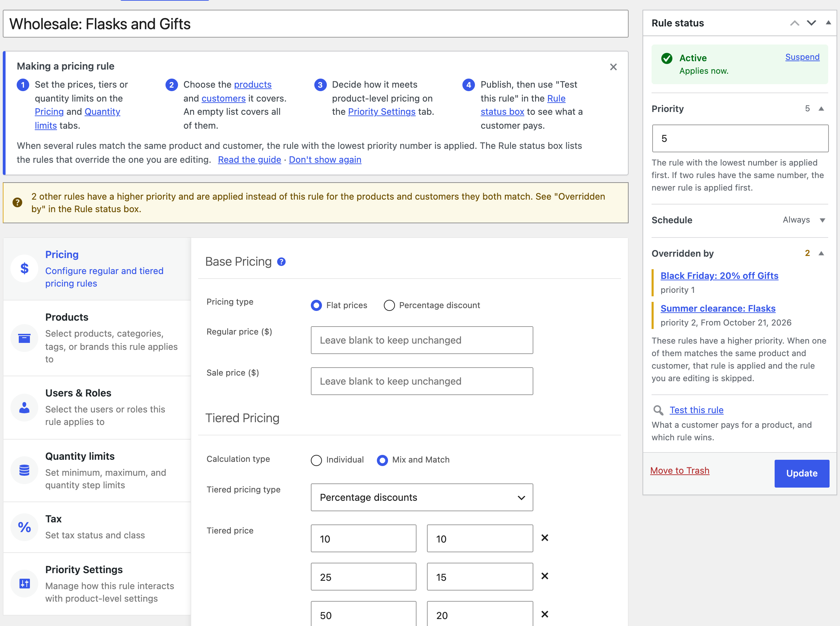Click Read the guide link
Screen dimensions: 840x626
(x=249, y=160)
